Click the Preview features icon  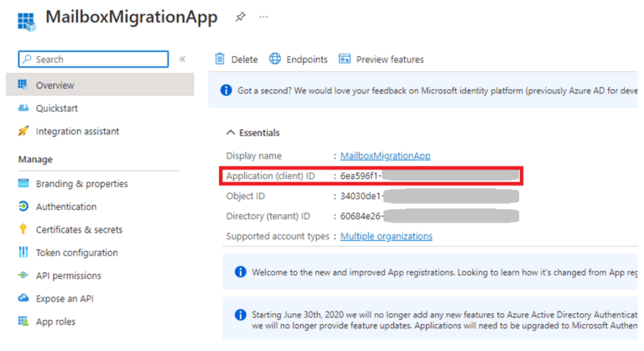[x=345, y=59]
